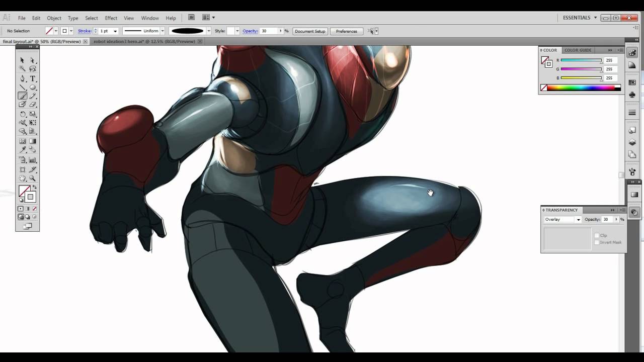Select the Scale tool

33,114
